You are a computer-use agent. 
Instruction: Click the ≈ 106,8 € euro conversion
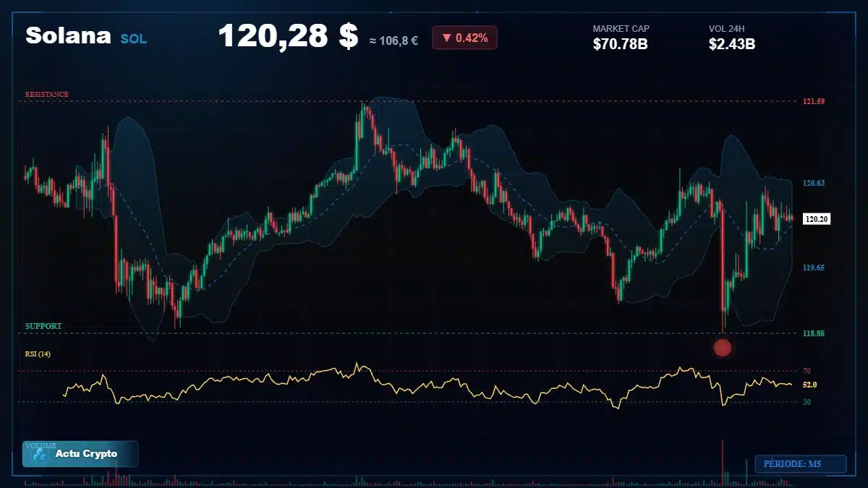pos(393,41)
